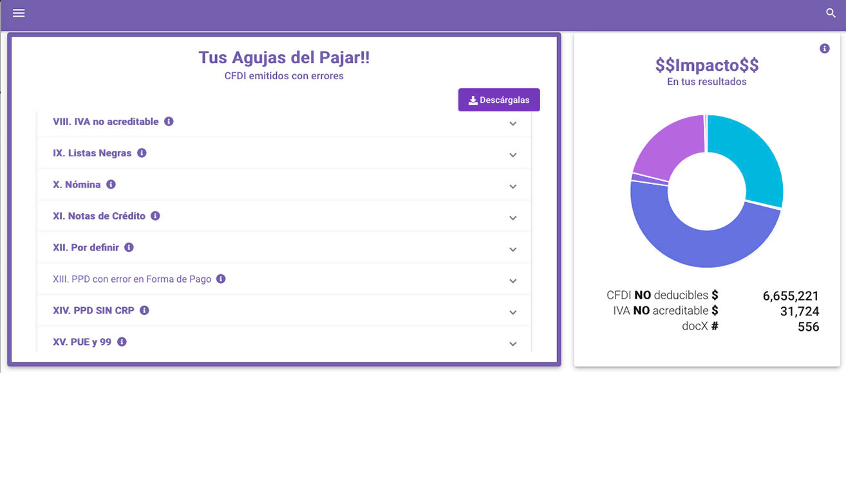Viewport: 846px width, 504px height.
Task: Show info for XI. Notas de Crédito
Action: (x=155, y=216)
